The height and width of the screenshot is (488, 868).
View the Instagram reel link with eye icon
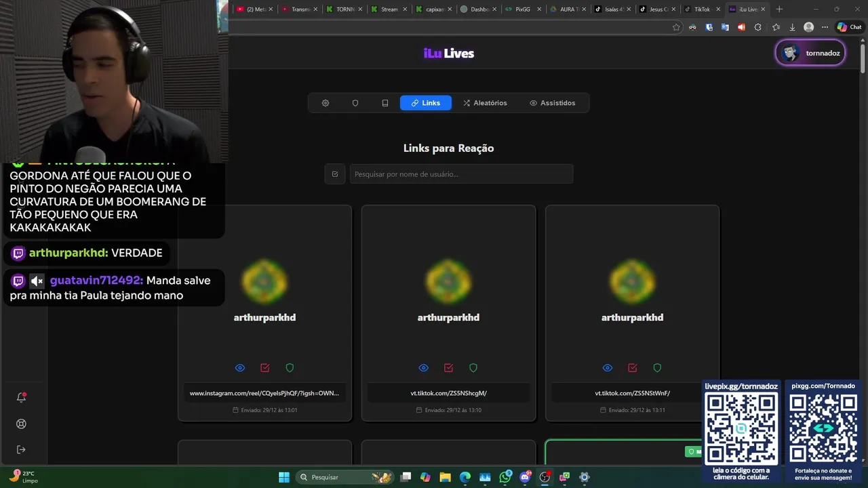240,368
